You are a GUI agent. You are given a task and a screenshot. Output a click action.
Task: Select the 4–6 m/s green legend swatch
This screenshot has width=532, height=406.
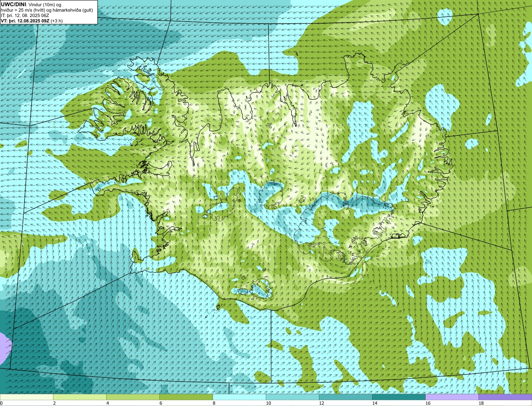[x=133, y=397]
